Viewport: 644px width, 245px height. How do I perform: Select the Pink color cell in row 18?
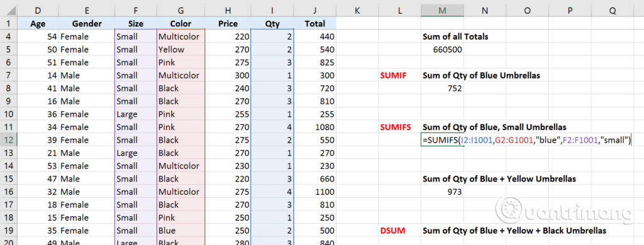click(x=180, y=217)
